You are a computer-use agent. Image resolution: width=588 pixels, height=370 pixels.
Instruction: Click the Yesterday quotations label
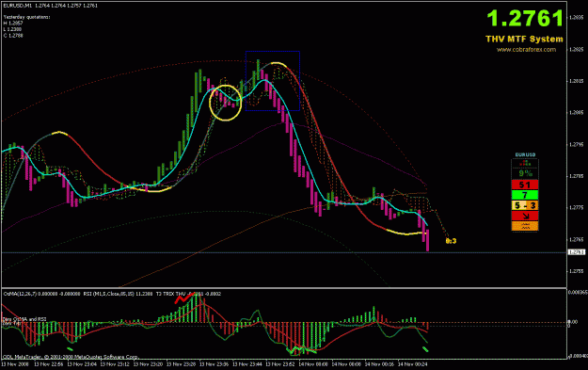tap(26, 17)
